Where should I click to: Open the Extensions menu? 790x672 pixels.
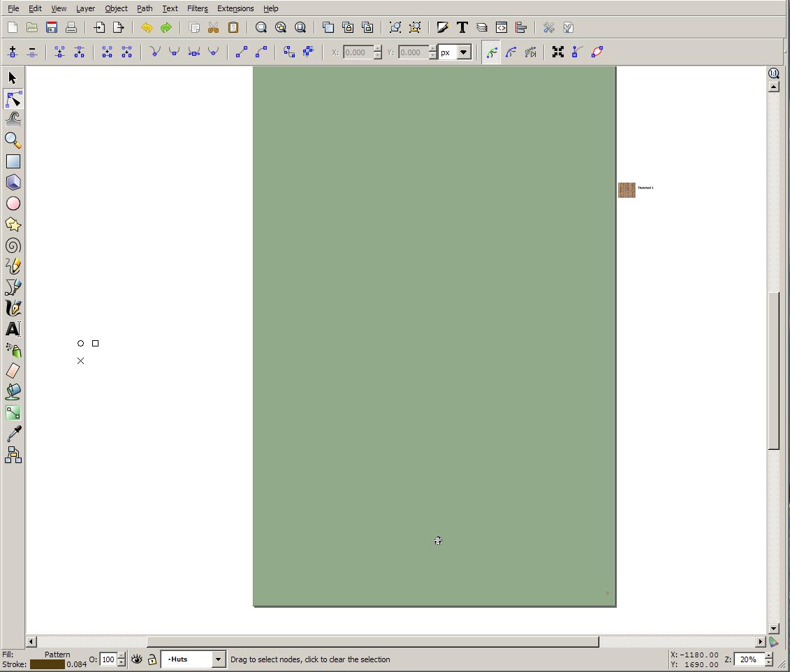[235, 8]
